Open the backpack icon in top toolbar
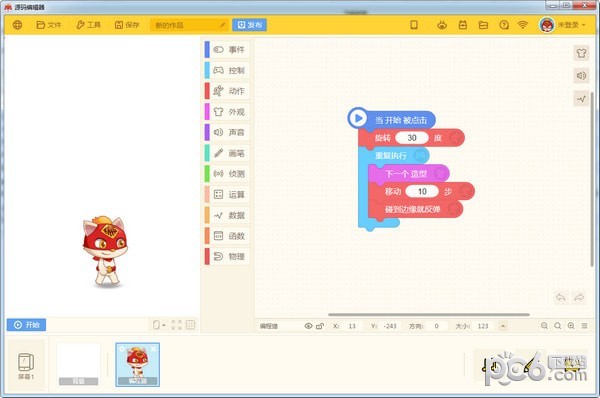The image size is (600, 398). [x=463, y=25]
